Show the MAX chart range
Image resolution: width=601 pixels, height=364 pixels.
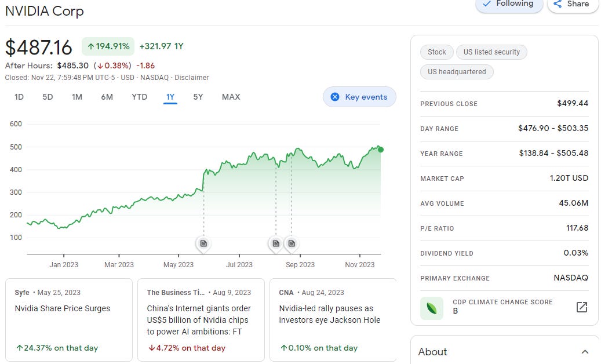pyautogui.click(x=231, y=97)
